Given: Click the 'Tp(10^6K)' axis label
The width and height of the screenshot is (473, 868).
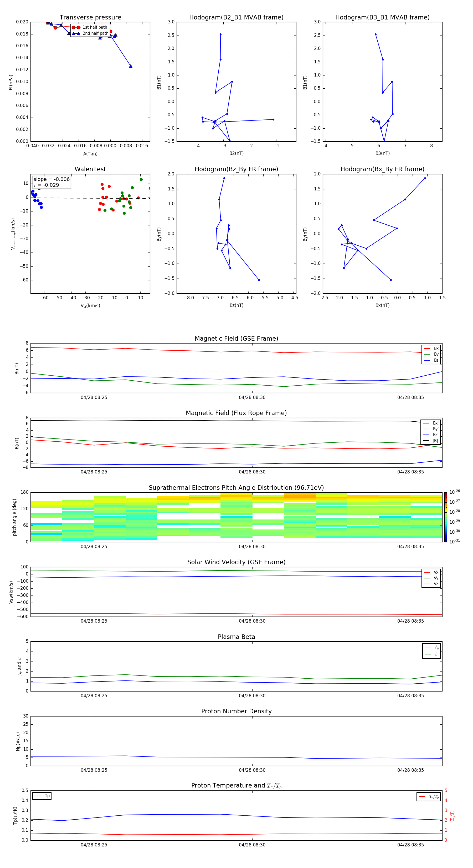Looking at the screenshot, I should coord(15,815).
